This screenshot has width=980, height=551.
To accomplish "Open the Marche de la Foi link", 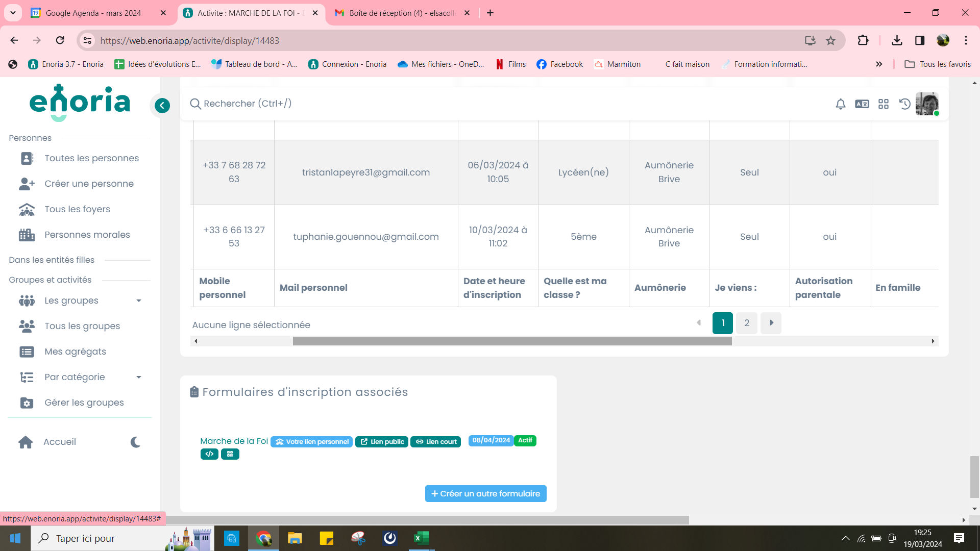I will 234,441.
